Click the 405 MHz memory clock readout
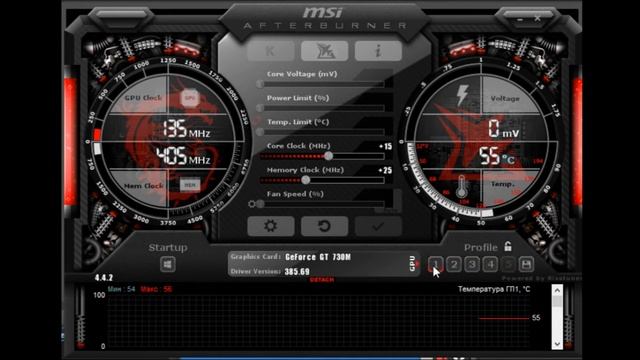Viewport: 640px width, 360px height. (x=183, y=156)
